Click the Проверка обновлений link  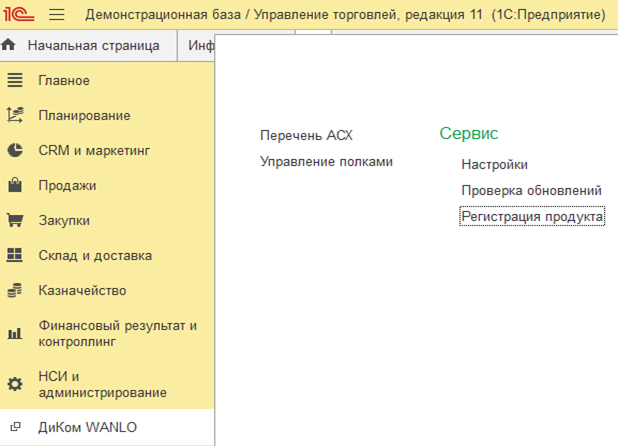point(531,190)
